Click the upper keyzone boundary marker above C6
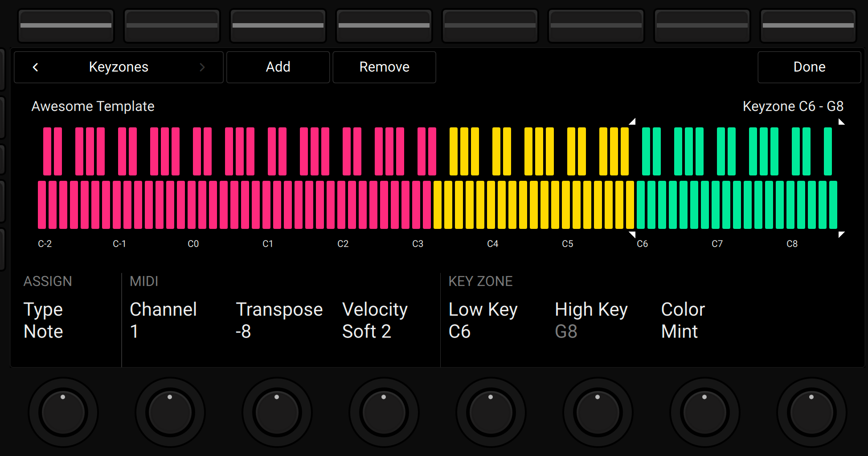Screen dimensions: 868x456 pyautogui.click(x=632, y=122)
